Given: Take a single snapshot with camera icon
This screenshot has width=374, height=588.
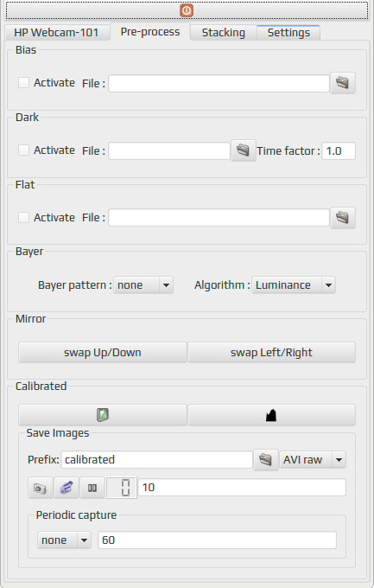Looking at the screenshot, I should tap(41, 488).
